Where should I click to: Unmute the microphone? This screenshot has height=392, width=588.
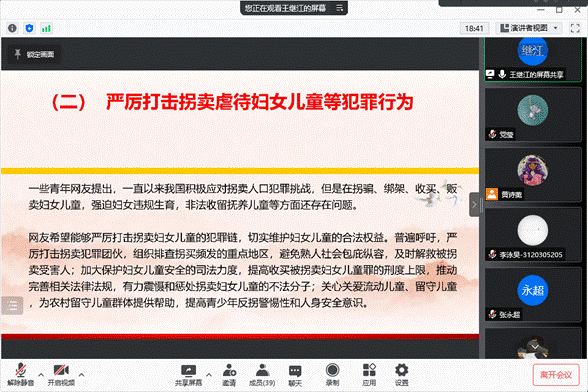click(x=20, y=375)
